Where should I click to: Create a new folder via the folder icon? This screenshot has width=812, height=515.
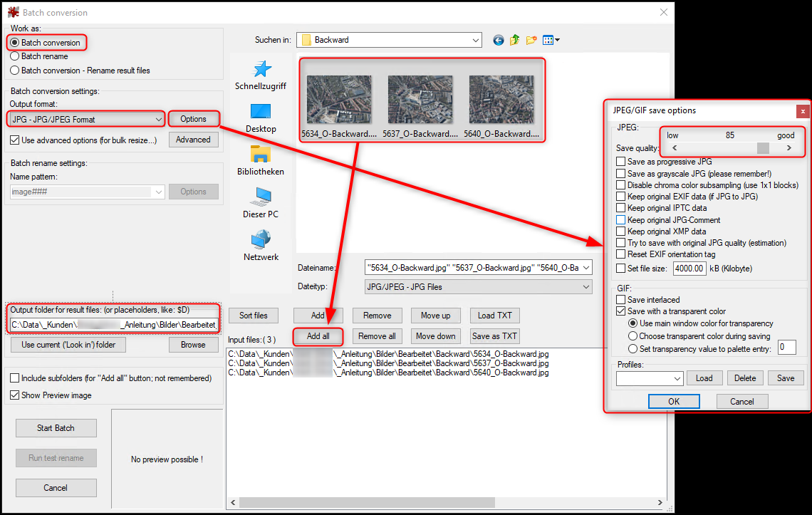[531, 40]
